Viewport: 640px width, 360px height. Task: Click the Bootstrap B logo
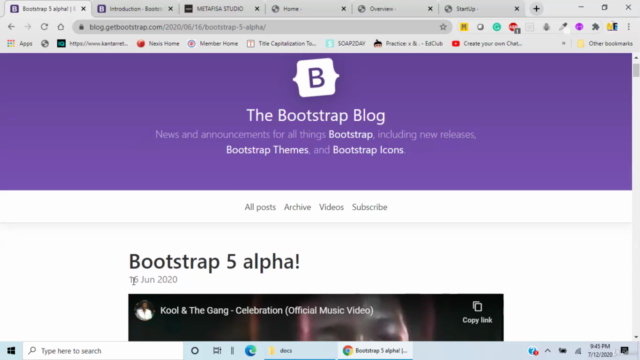(316, 78)
